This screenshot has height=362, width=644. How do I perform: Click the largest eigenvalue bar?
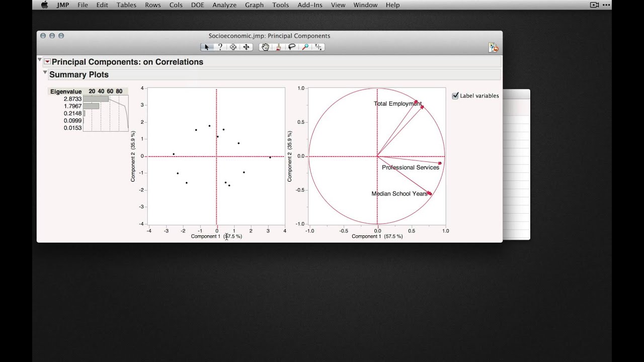[x=96, y=99]
